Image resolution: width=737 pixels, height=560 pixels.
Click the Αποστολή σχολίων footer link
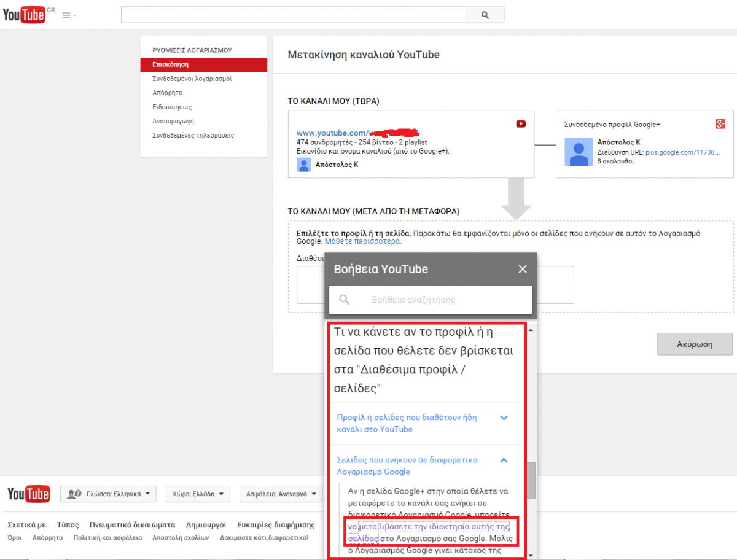[x=181, y=538]
